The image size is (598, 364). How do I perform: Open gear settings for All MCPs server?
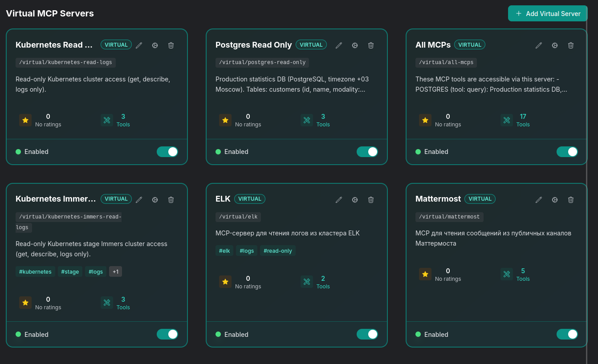click(x=555, y=45)
